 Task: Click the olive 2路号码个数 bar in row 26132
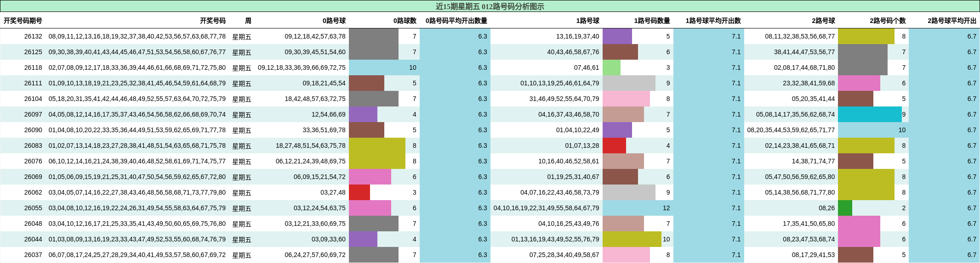[866, 36]
